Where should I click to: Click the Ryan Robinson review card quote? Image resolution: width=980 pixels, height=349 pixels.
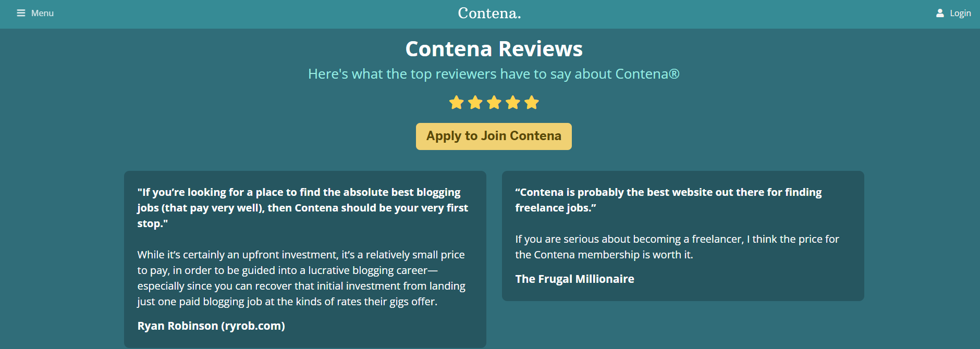point(303,208)
